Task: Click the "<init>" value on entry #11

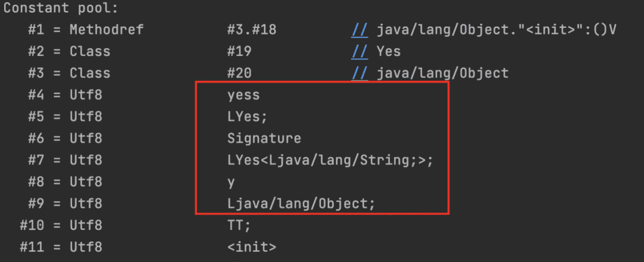Action: click(252, 247)
